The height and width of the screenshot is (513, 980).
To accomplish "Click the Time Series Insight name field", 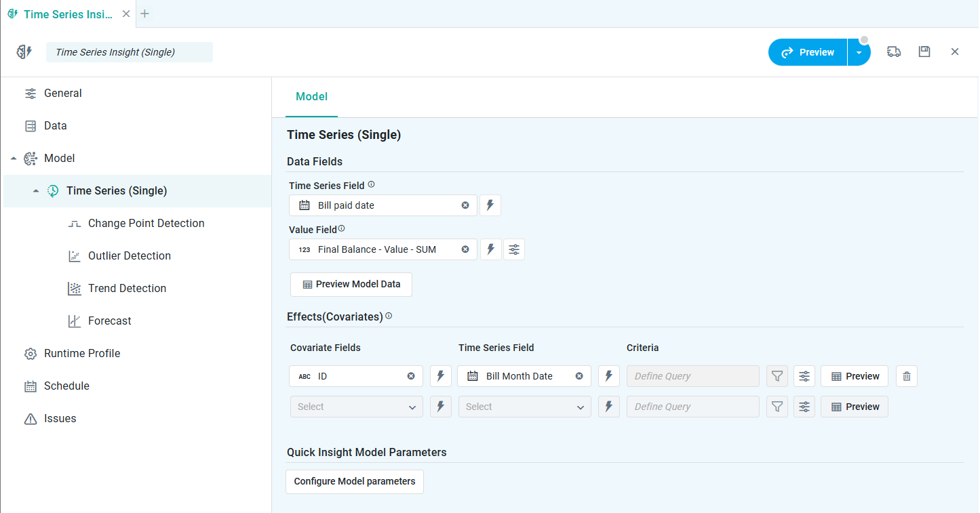I will 129,52.
